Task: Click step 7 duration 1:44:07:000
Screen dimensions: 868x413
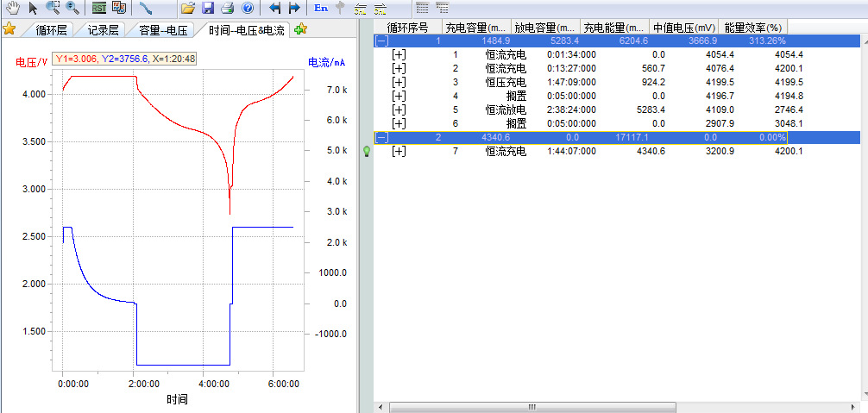Action: coord(571,150)
